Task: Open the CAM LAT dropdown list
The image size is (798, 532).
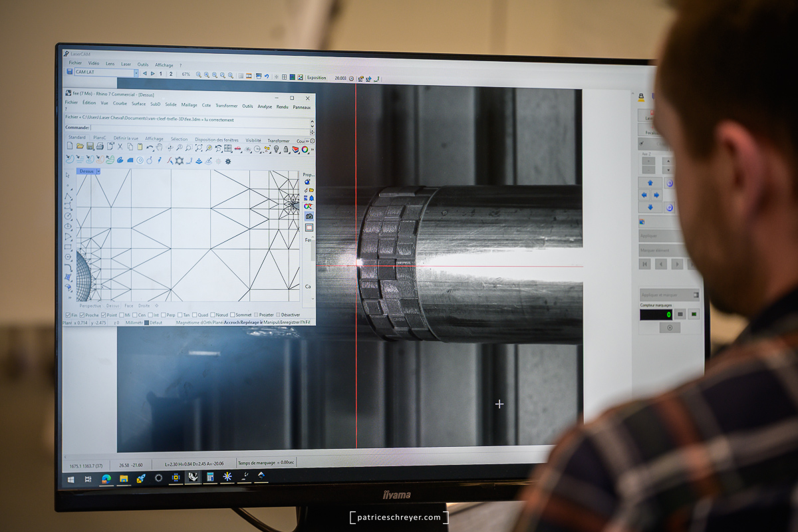Action: click(x=136, y=73)
